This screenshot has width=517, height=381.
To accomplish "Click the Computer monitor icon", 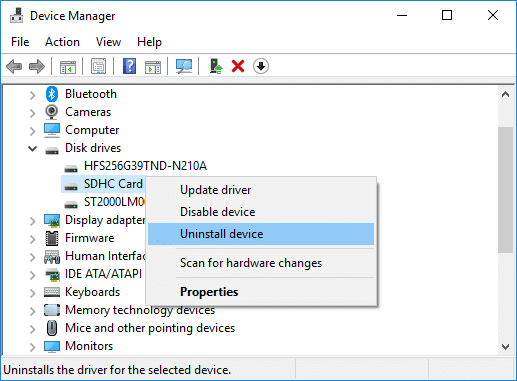I will [x=52, y=130].
